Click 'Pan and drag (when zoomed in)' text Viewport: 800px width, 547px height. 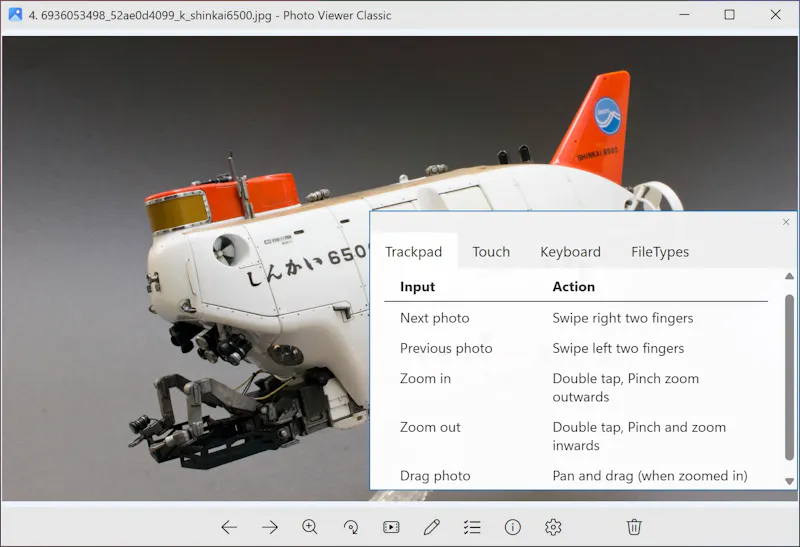coord(649,476)
